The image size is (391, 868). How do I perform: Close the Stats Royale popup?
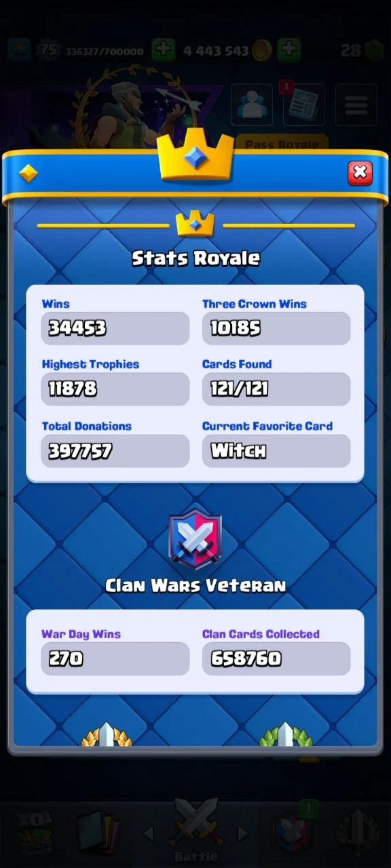(x=360, y=173)
